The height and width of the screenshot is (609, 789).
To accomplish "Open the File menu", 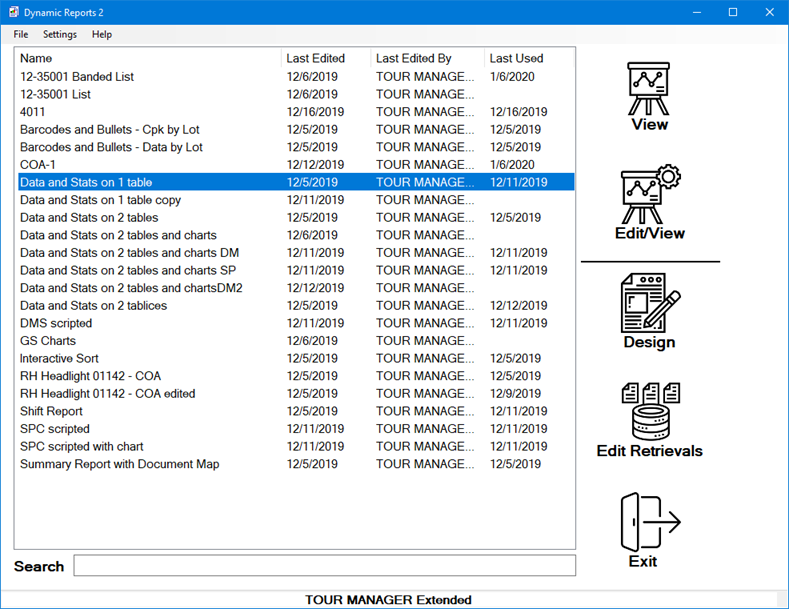I will click(21, 34).
